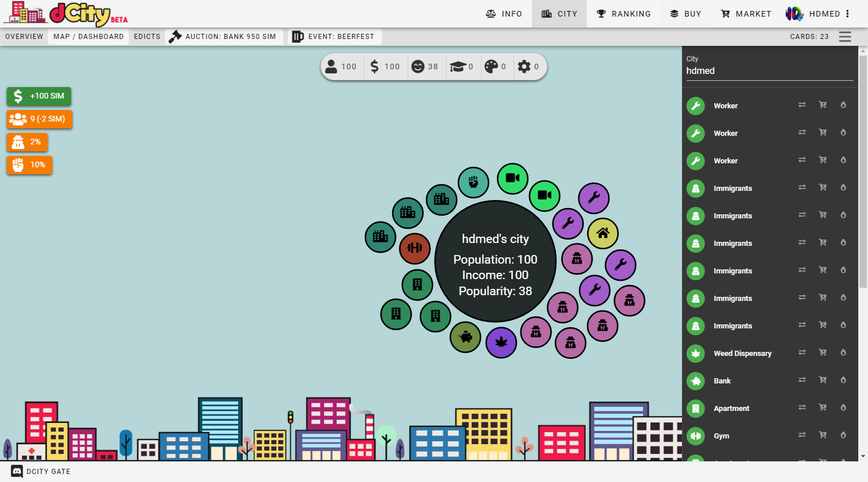Select the CITY tab in navigation
Screen dimensions: 868x482
[559, 14]
